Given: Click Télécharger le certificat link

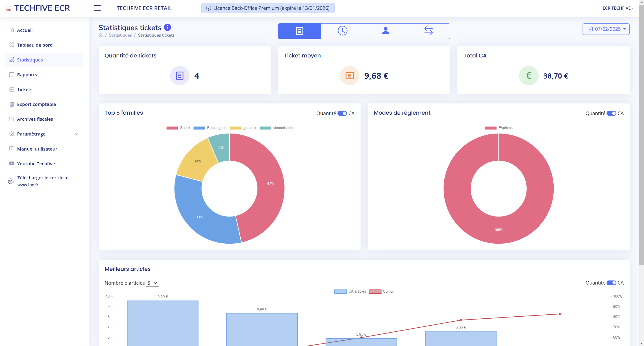Looking at the screenshot, I should point(43,178).
